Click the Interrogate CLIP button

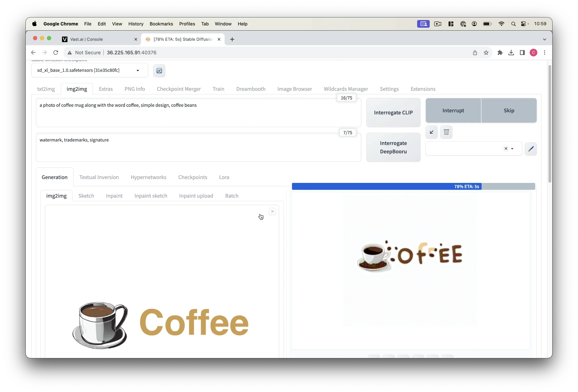393,113
